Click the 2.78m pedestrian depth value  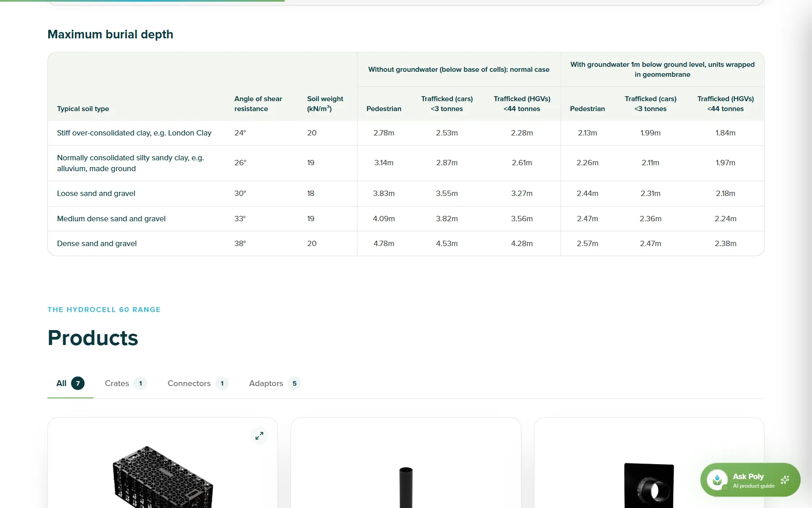coord(384,133)
